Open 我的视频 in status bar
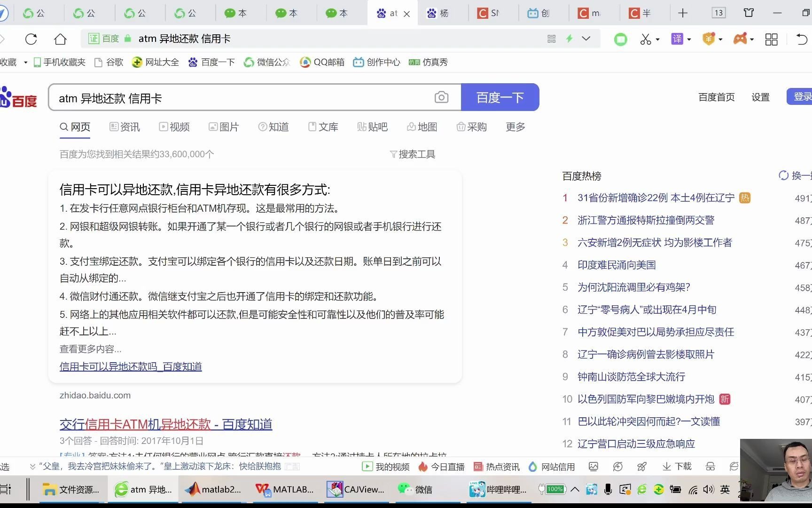The image size is (812, 508). click(386, 467)
